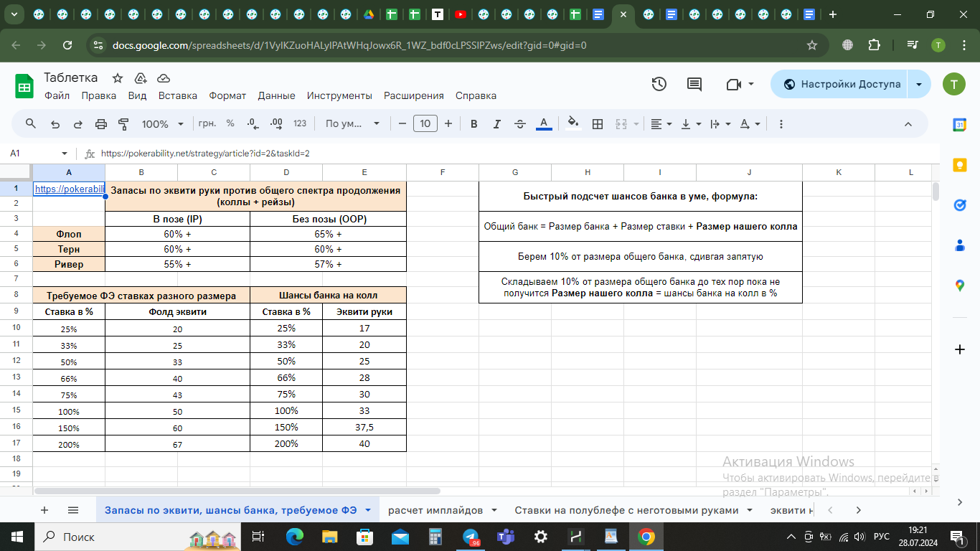
Task: Print the spreadsheet
Action: point(101,123)
